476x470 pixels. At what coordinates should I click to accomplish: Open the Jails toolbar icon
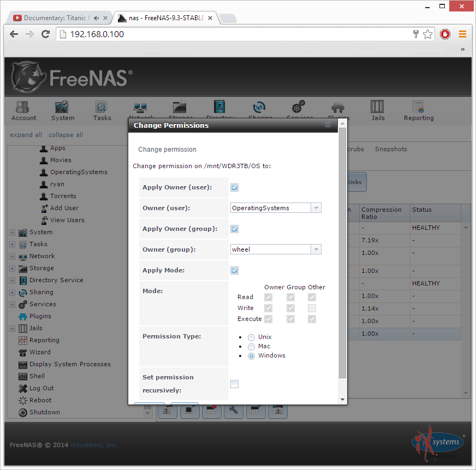(x=377, y=107)
